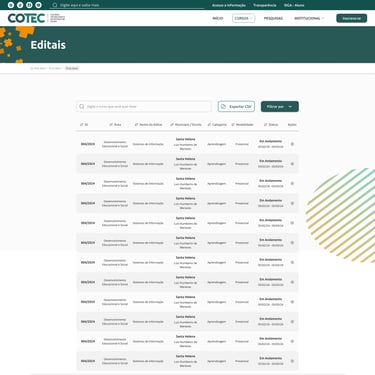This screenshot has width=375, height=375.
Task: Open the Filtrar por dropdown
Action: point(280,106)
